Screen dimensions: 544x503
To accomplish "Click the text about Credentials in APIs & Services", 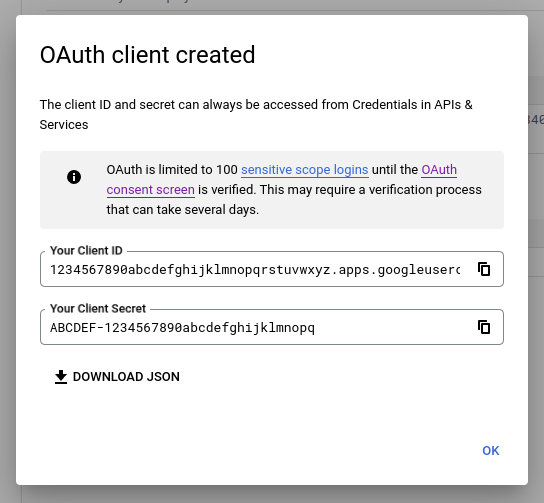I will coord(256,114).
